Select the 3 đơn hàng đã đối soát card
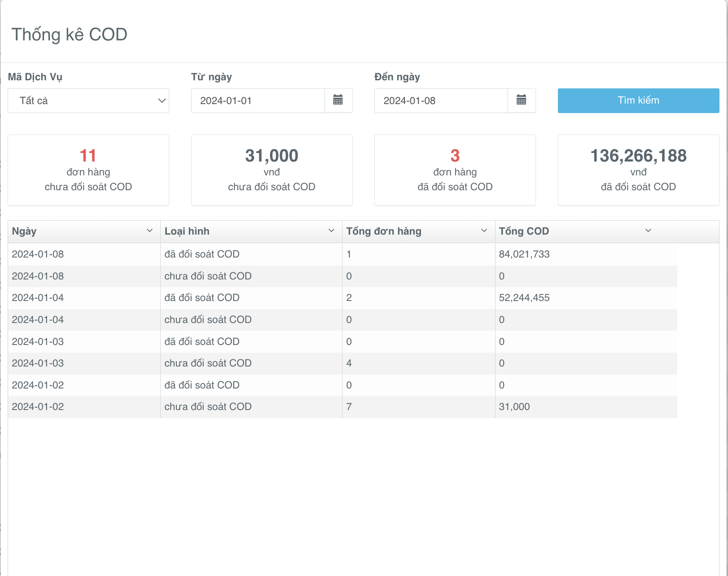Viewport: 728px width, 576px height. tap(455, 170)
